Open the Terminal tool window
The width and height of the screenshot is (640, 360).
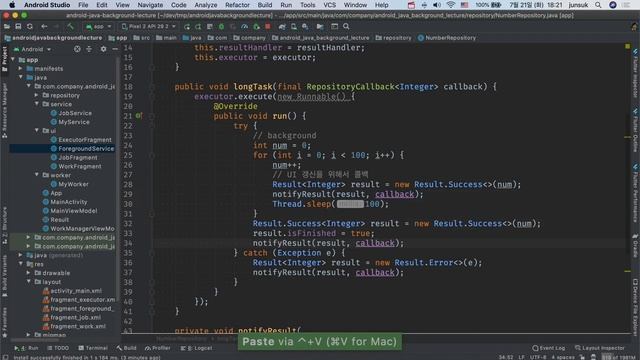pyautogui.click(x=93, y=348)
